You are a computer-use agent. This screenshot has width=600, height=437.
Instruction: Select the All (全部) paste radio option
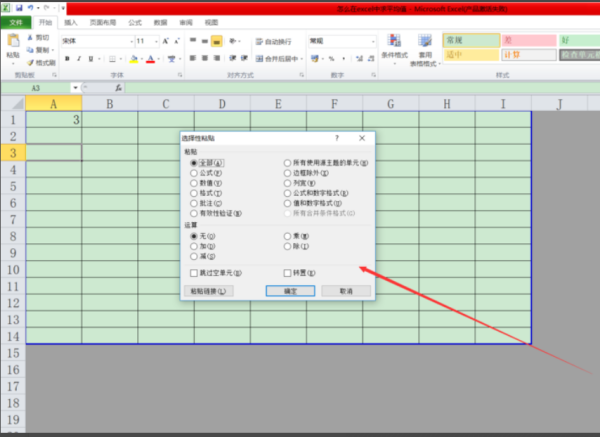[194, 163]
